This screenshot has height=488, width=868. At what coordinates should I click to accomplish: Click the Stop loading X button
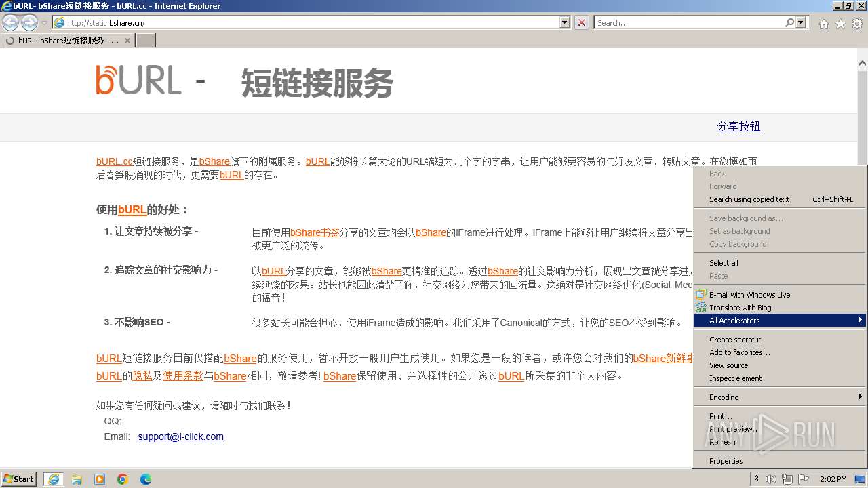582,22
